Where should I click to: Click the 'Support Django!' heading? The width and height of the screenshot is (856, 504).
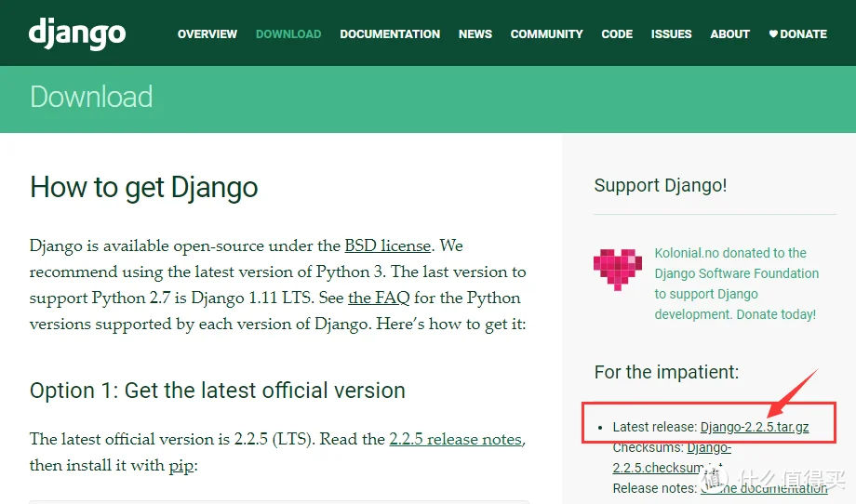[660, 185]
